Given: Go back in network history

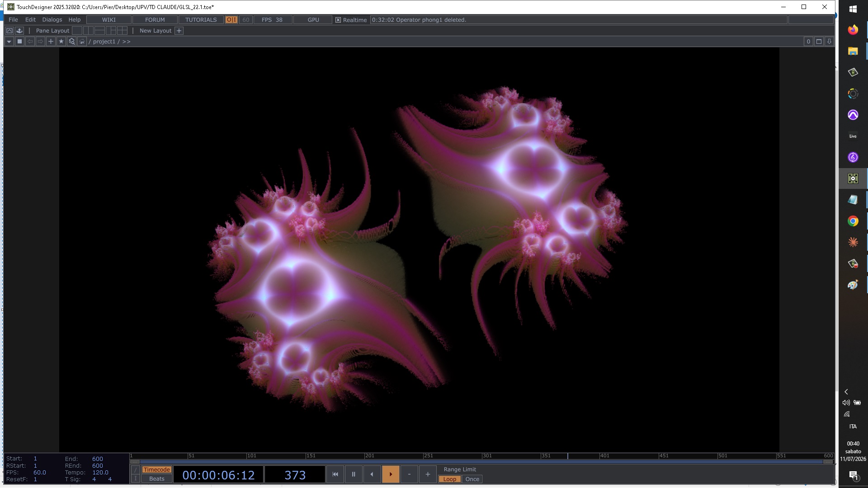Looking at the screenshot, I should [30, 42].
